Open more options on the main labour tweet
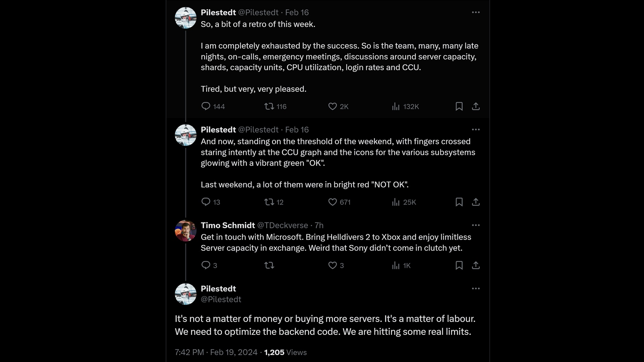644x362 pixels. 476,289
